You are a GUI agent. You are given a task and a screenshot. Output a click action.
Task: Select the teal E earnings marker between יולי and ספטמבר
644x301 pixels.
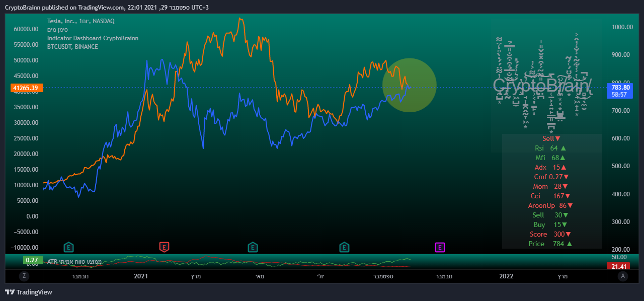pos(344,247)
